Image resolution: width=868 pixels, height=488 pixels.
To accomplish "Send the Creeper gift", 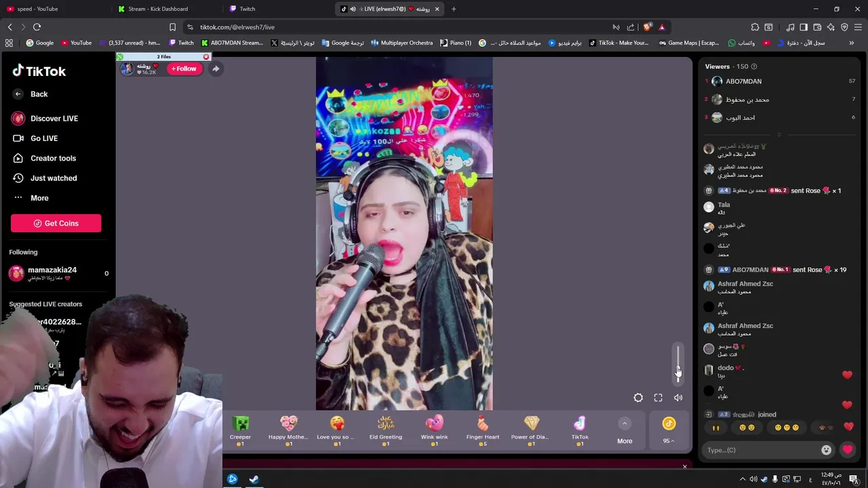I will pyautogui.click(x=240, y=431).
